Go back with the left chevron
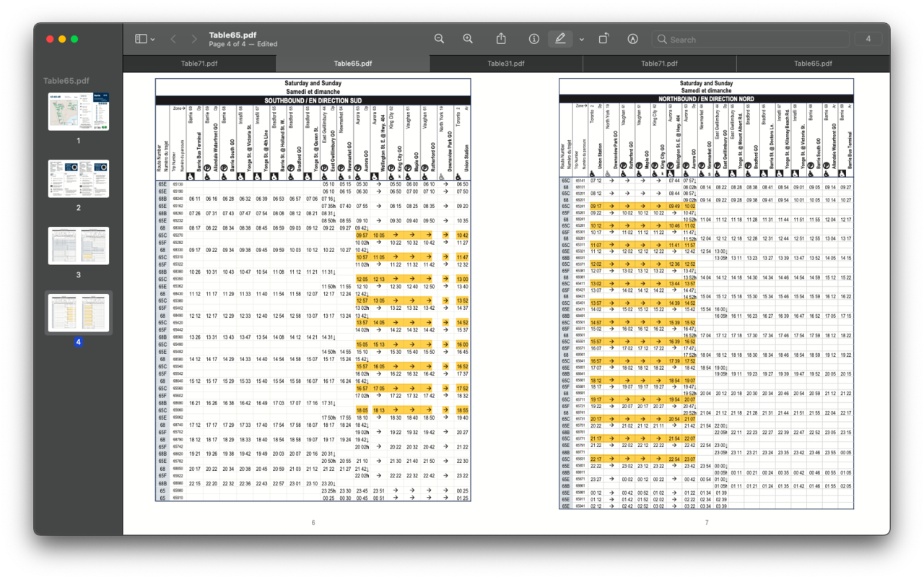This screenshot has width=924, height=580. [x=173, y=39]
